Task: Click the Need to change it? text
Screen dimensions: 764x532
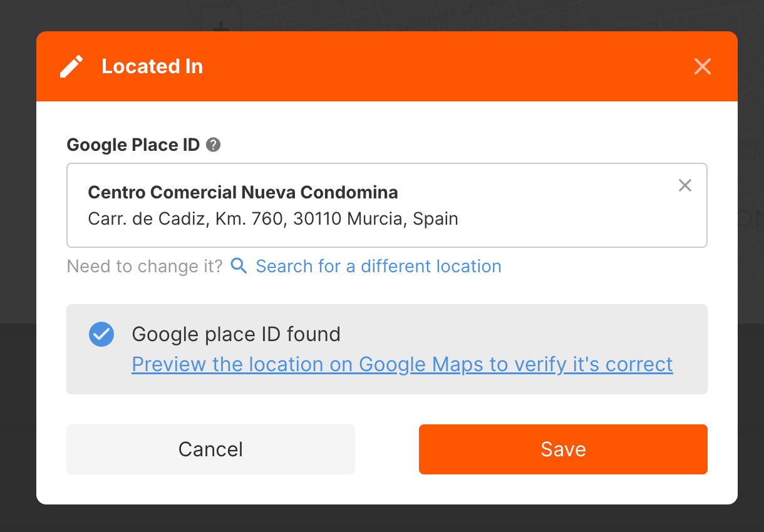Action: (145, 266)
